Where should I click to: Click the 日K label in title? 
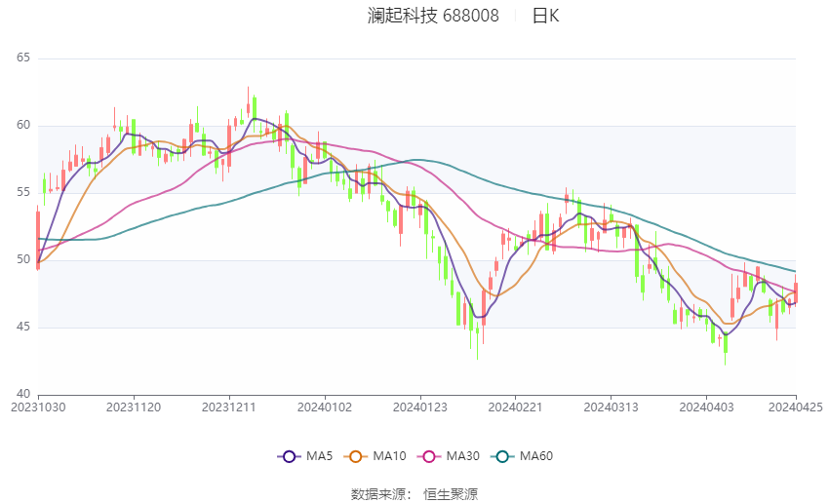click(545, 16)
